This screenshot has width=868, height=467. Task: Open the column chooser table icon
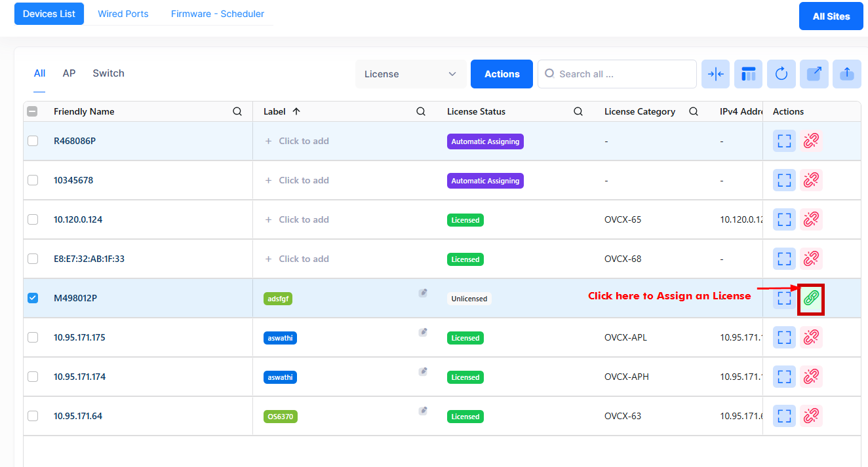[x=748, y=74]
